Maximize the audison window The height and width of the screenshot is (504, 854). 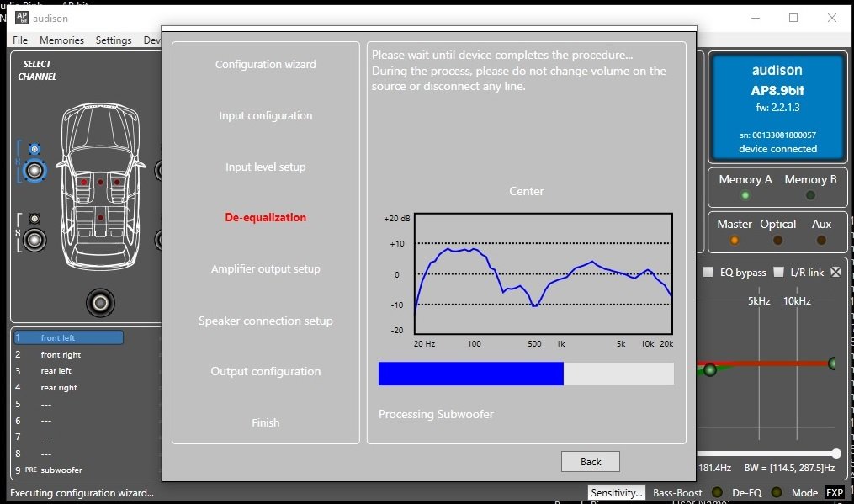(x=793, y=18)
